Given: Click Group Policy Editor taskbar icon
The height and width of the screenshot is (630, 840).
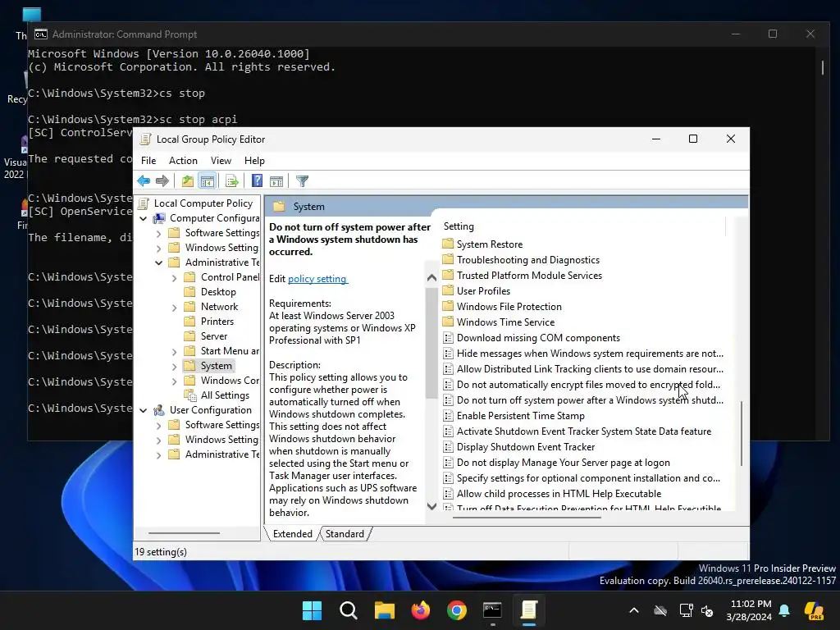Looking at the screenshot, I should [x=529, y=610].
